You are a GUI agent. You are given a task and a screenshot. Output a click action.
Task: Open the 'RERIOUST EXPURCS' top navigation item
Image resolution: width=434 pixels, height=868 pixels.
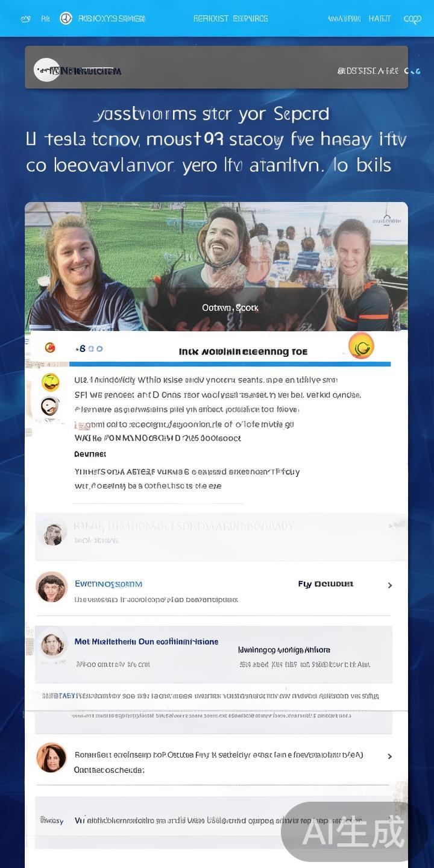tap(230, 19)
